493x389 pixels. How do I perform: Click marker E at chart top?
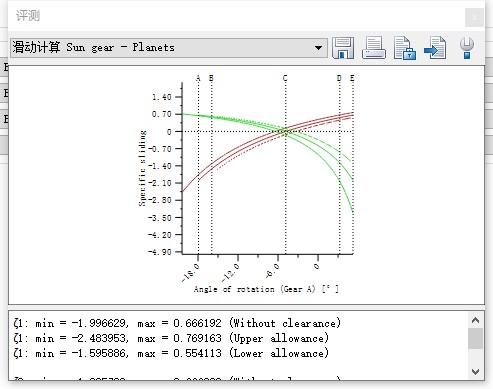tap(352, 78)
